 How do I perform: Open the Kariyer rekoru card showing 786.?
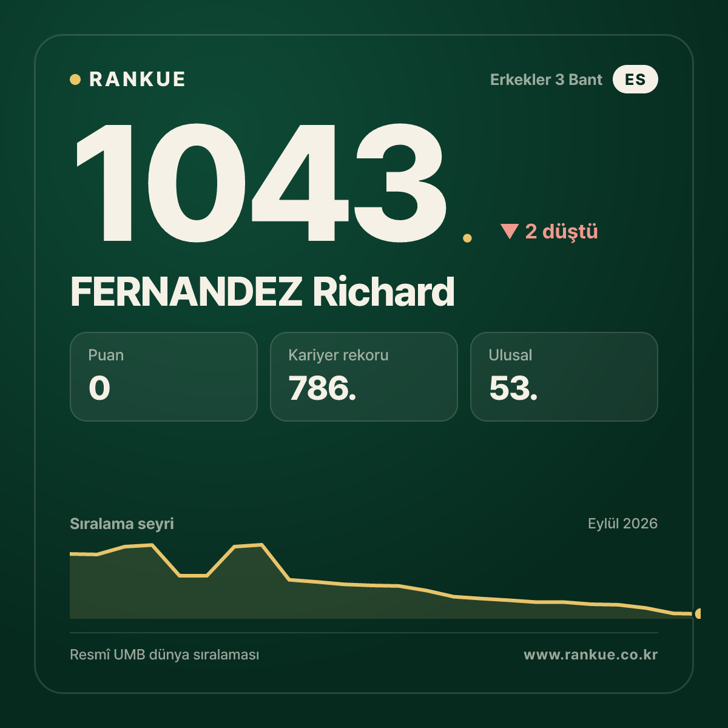point(364,377)
